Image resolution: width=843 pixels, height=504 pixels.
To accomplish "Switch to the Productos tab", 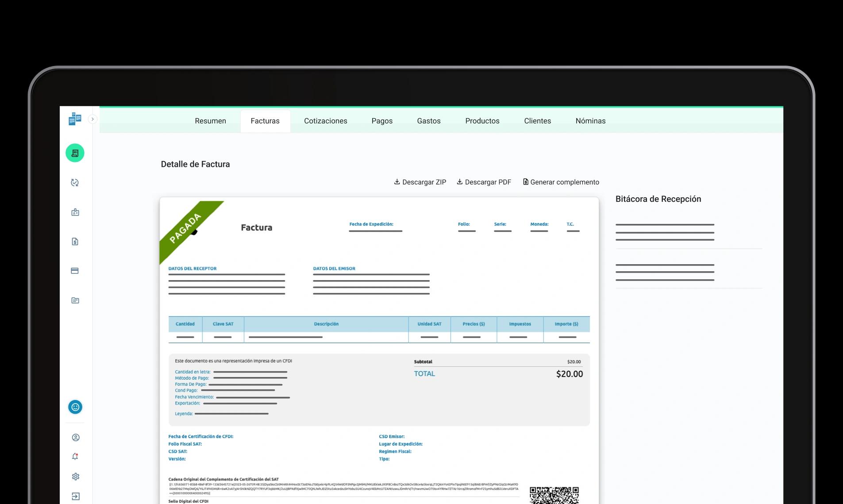I will [482, 121].
